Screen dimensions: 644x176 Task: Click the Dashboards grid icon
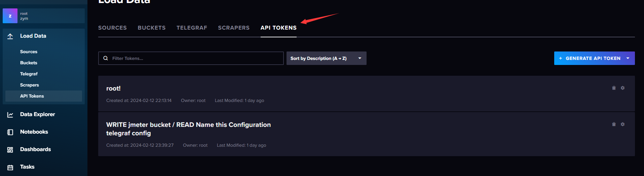(x=10, y=150)
